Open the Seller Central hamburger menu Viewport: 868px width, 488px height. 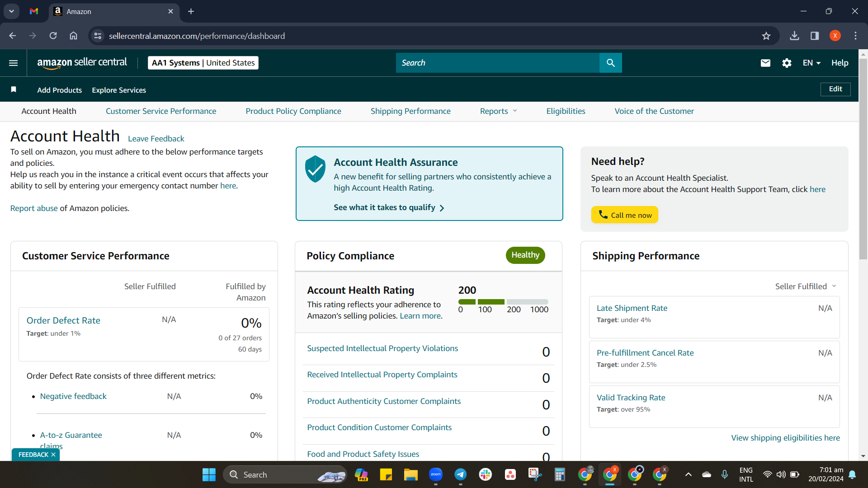coord(14,63)
